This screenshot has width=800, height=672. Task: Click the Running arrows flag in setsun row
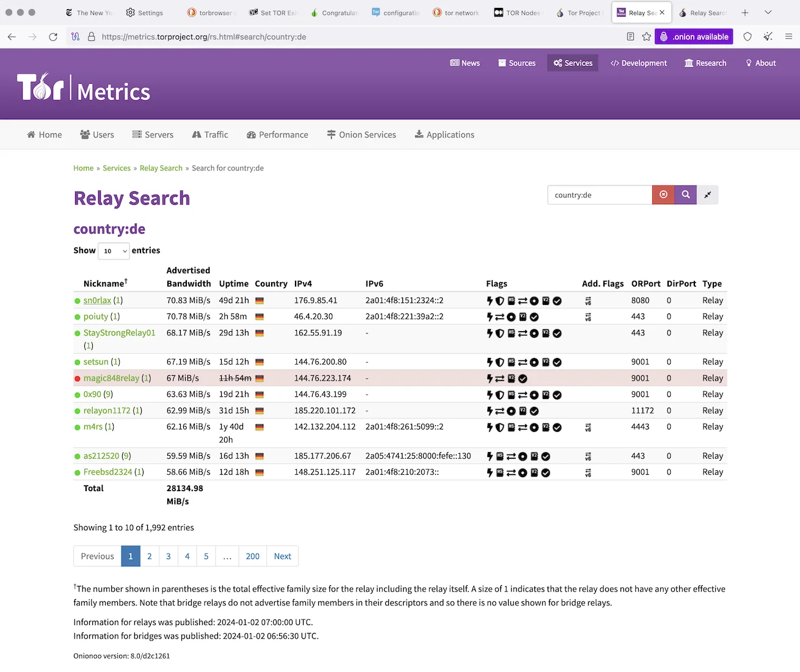coord(523,362)
